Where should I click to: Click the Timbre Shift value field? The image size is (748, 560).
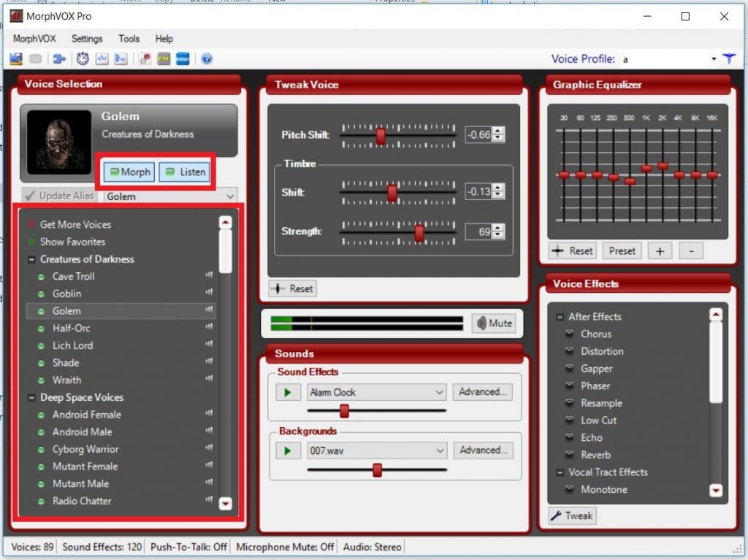pos(479,192)
